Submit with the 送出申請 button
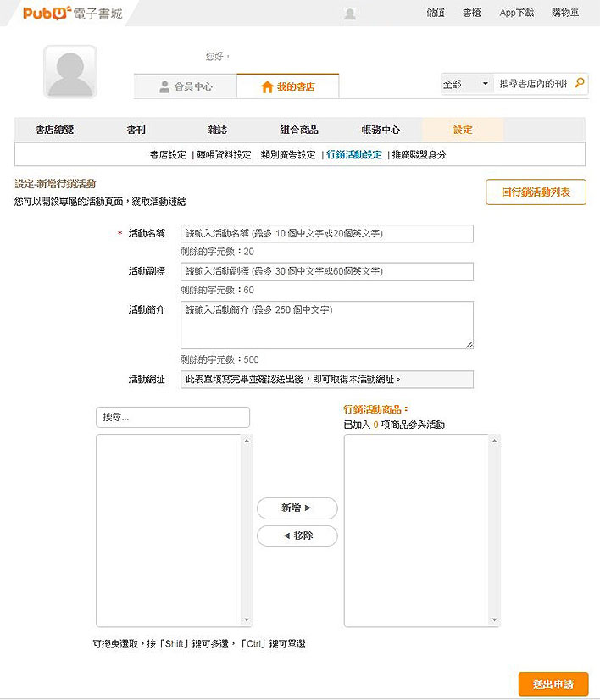This screenshot has width=600, height=700. pyautogui.click(x=553, y=684)
